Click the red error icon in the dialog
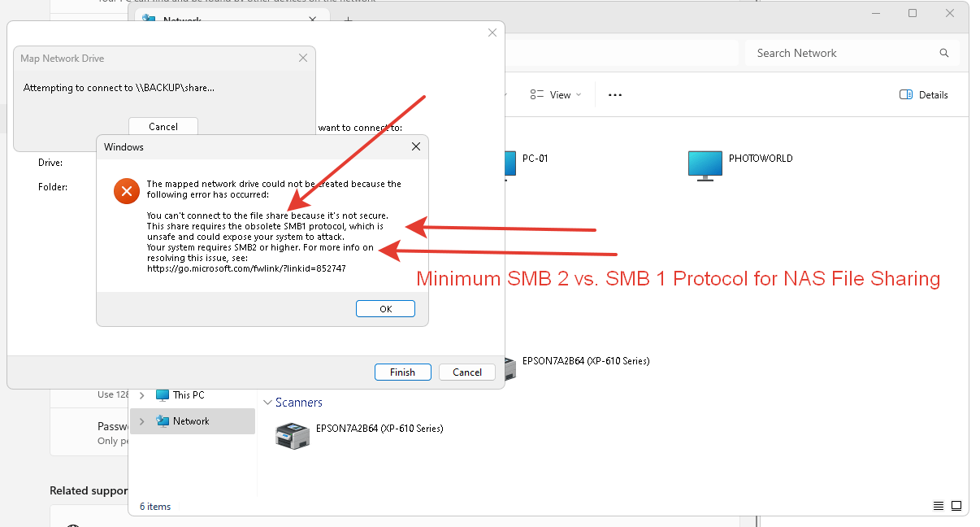 (125, 191)
